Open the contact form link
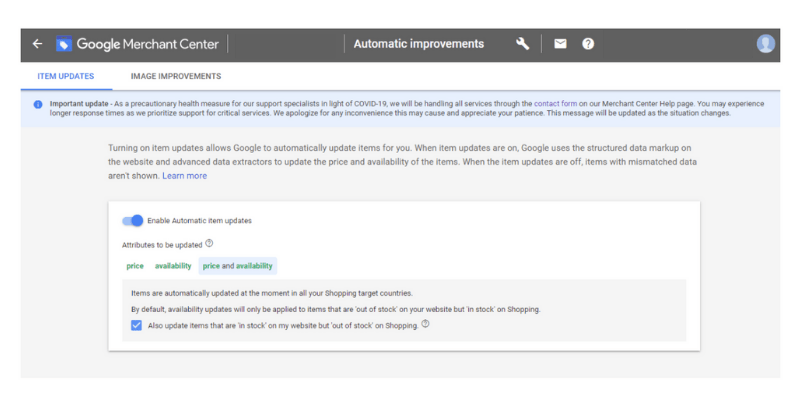Image resolution: width=800 pixels, height=400 pixels. click(556, 104)
